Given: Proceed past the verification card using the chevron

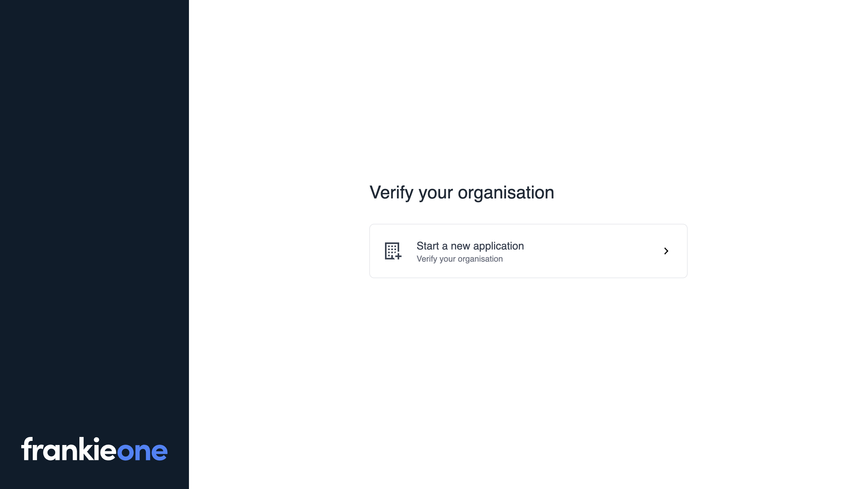Looking at the screenshot, I should (666, 251).
